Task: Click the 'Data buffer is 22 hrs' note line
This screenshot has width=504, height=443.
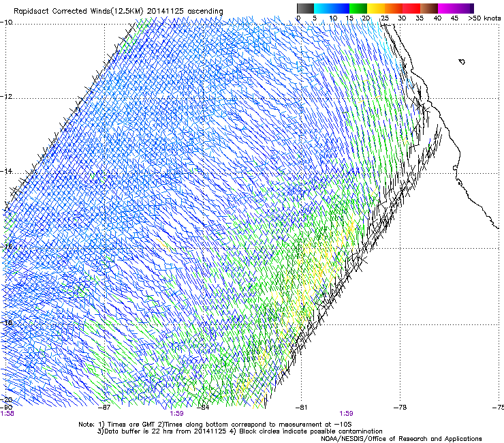Action: tap(240, 431)
